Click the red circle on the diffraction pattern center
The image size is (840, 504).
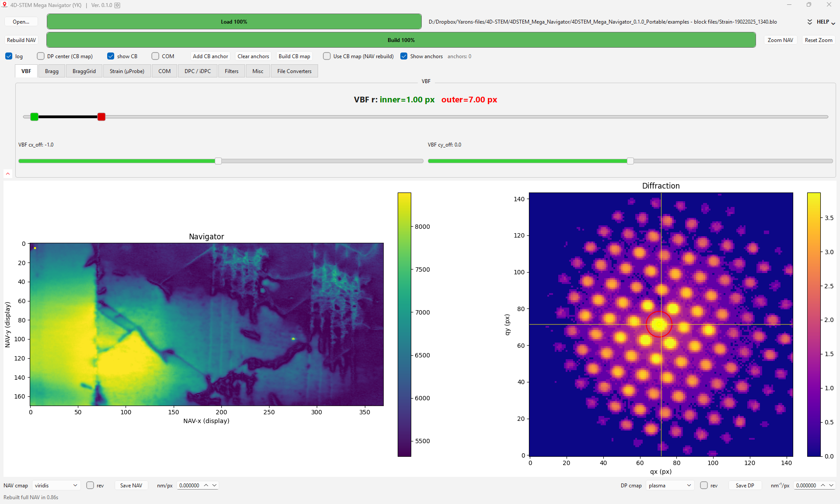click(x=659, y=324)
